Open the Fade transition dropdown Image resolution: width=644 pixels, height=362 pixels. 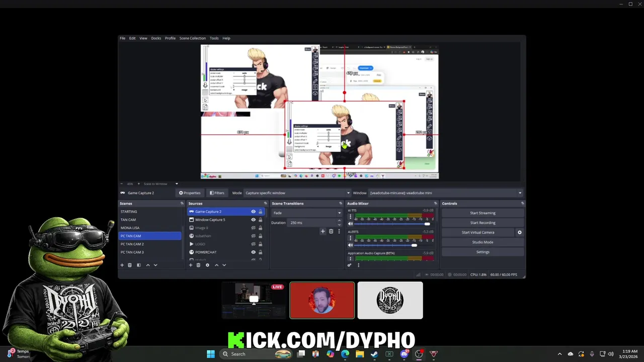click(306, 213)
